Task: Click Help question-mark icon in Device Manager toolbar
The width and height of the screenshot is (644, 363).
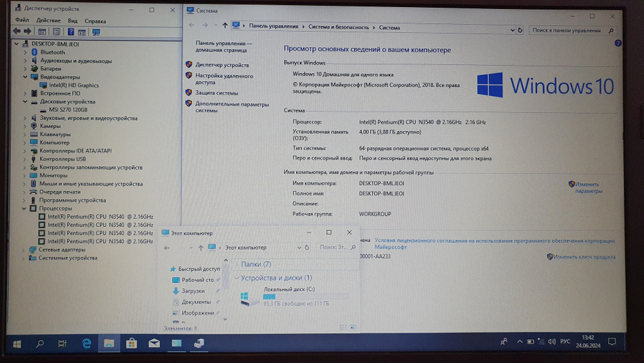Action: click(71, 32)
